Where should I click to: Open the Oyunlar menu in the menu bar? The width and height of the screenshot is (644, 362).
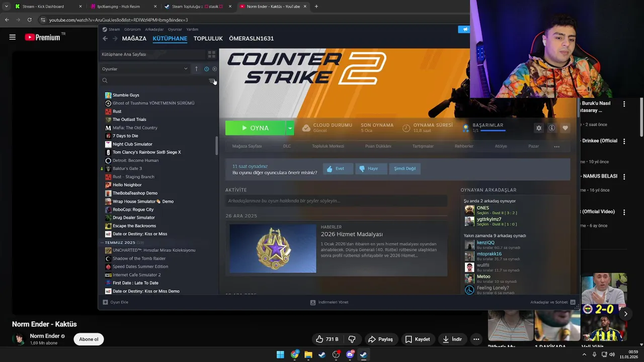point(175,29)
